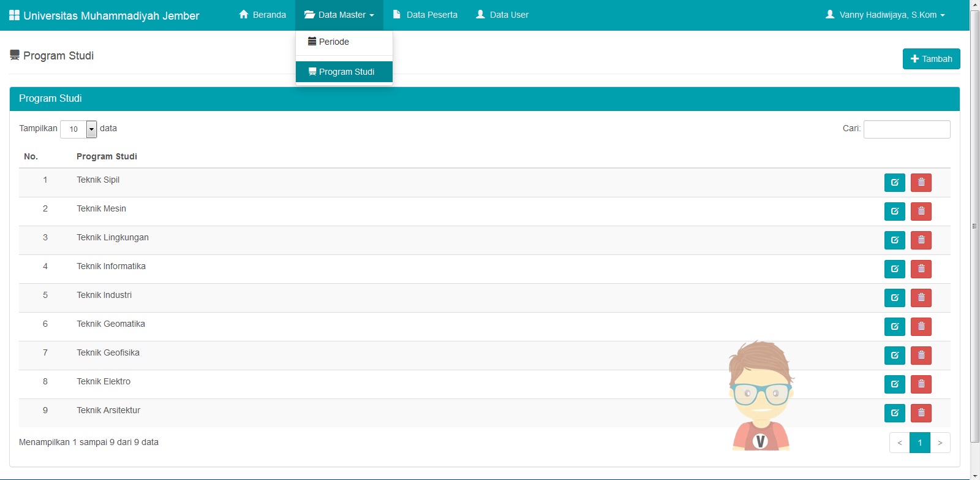Image resolution: width=980 pixels, height=480 pixels.
Task: Expand the Vanny Hadiwijaya user menu
Action: coord(885,15)
